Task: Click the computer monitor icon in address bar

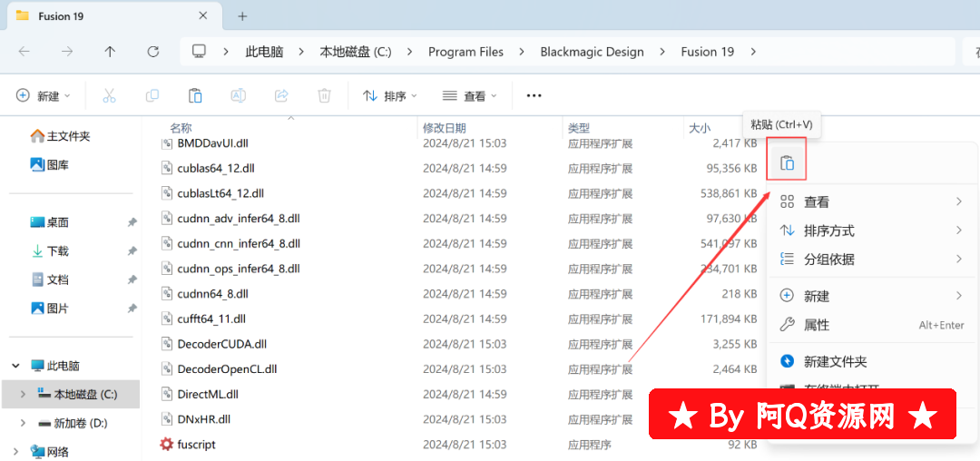Action: click(200, 51)
